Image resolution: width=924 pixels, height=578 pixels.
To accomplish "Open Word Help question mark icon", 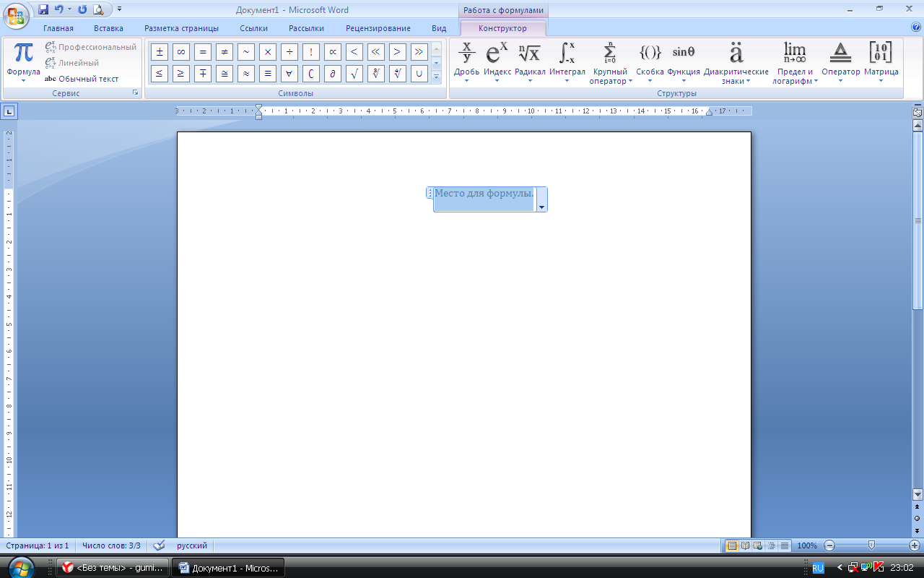I will pos(916,27).
